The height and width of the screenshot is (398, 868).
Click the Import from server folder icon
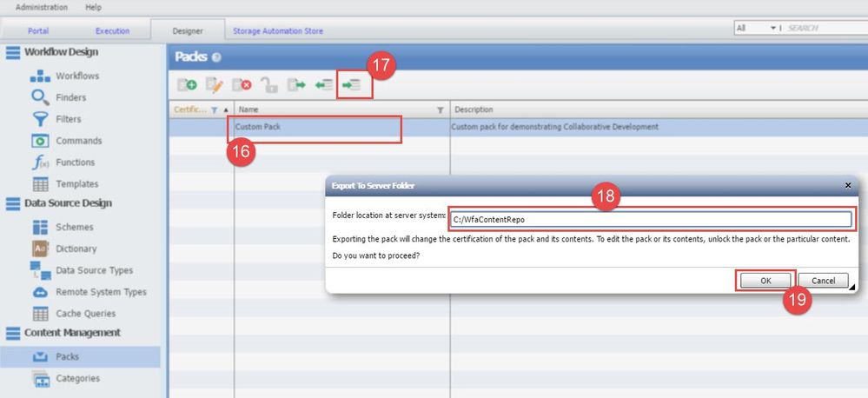(x=324, y=85)
